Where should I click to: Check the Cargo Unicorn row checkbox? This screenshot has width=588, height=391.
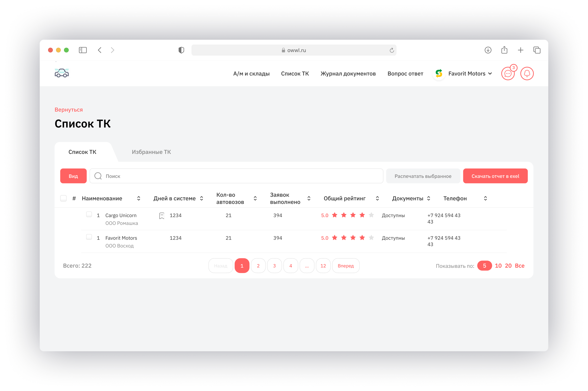(89, 214)
